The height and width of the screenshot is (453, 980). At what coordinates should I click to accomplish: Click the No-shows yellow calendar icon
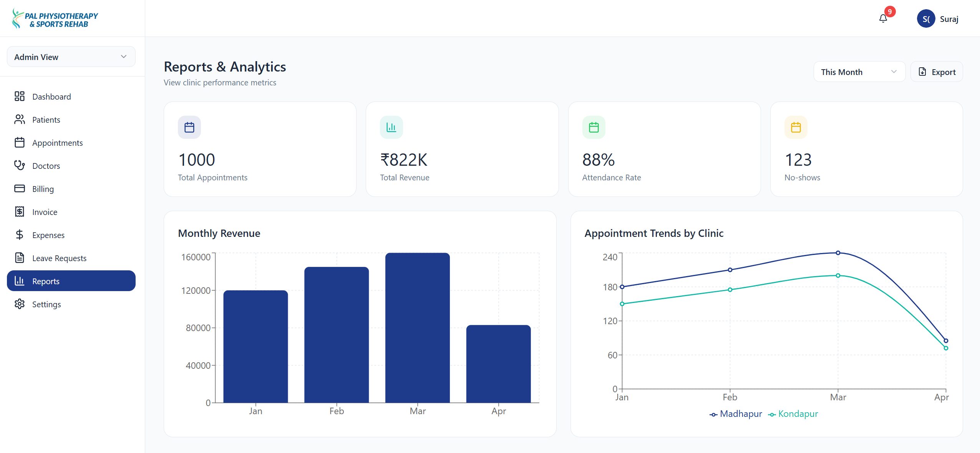tap(796, 127)
